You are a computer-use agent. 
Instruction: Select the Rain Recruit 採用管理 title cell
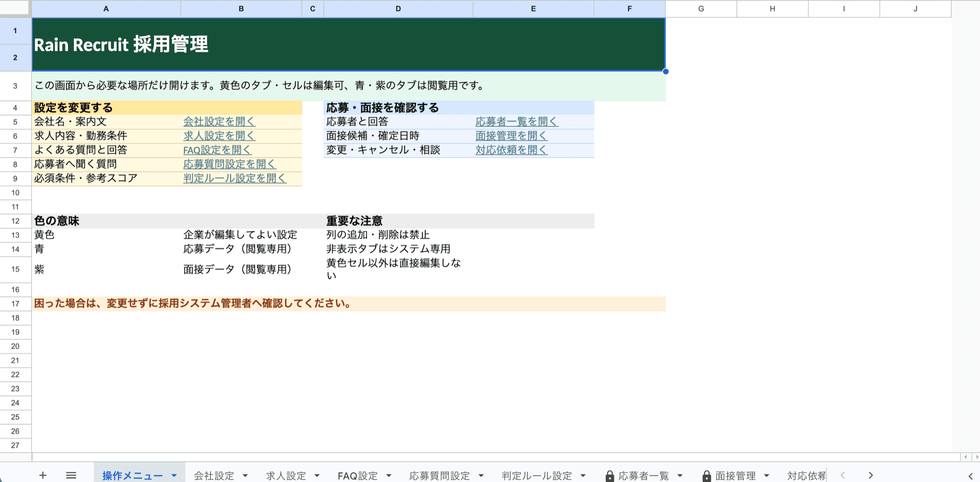[349, 45]
